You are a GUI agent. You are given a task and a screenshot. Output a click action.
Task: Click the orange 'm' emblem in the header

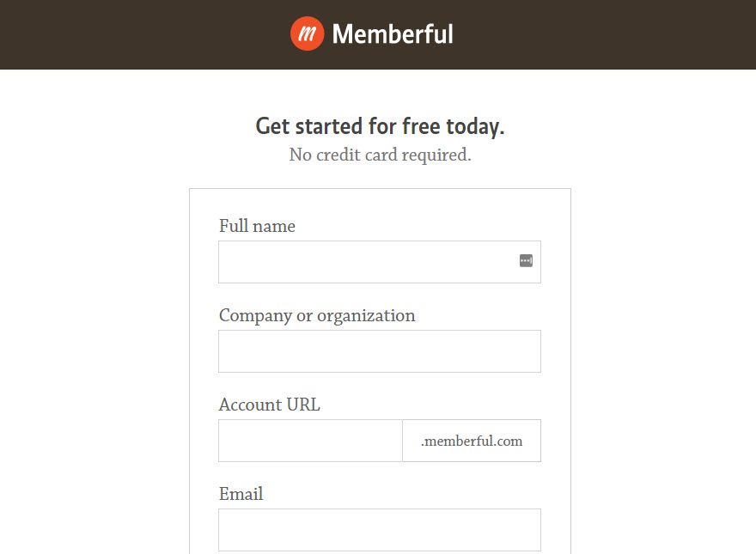[x=308, y=34]
